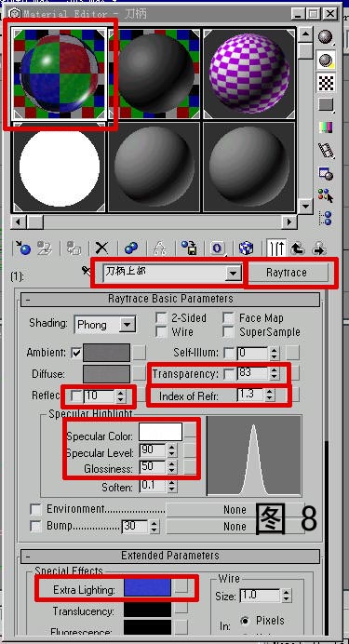The image size is (349, 644).
Task: Click the Raytrace material type button
Action: 287,273
